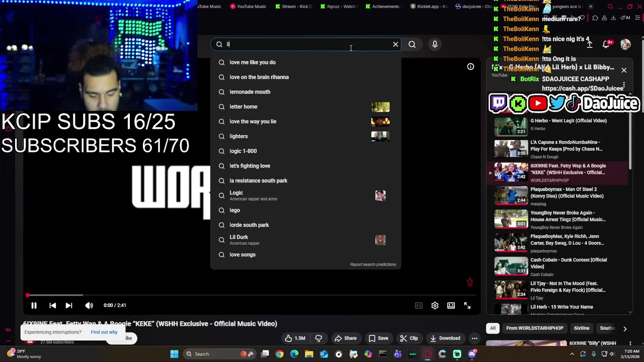Switch to the "Kicklet.app" browser tab

(x=429, y=7)
